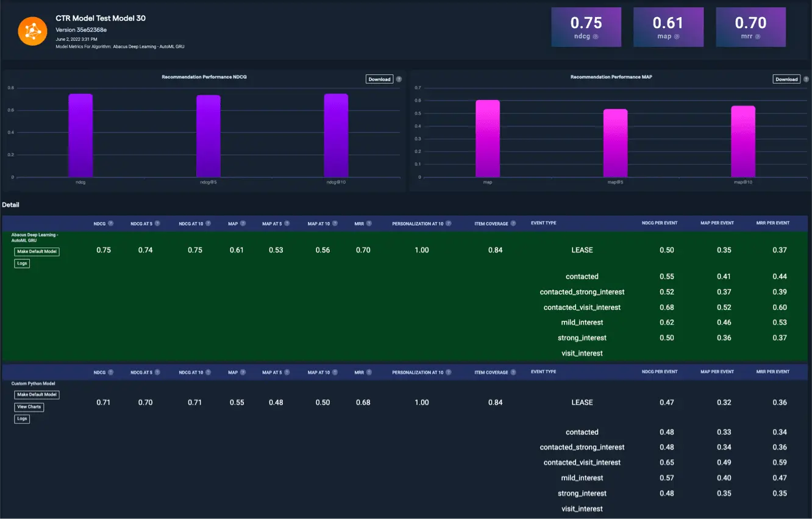Open help icon beside MAP chart Download
The height and width of the screenshot is (519, 812).
[806, 79]
